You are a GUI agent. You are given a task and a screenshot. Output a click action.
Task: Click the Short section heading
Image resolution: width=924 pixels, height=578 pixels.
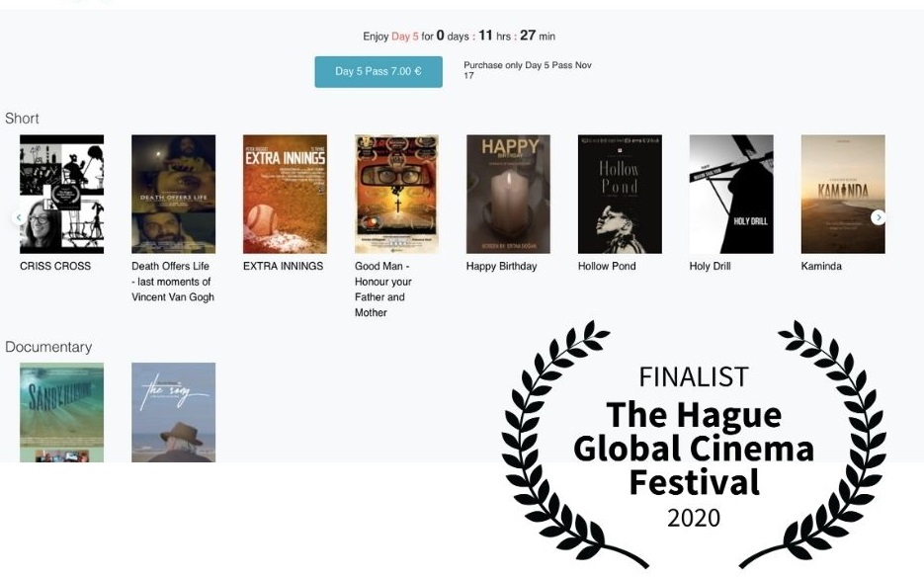coord(22,119)
